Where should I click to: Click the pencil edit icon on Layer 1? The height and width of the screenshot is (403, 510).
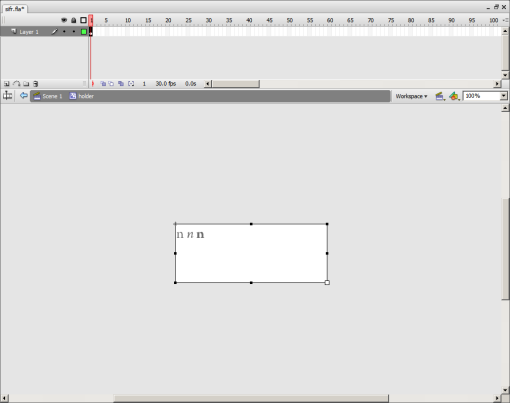pyautogui.click(x=55, y=32)
